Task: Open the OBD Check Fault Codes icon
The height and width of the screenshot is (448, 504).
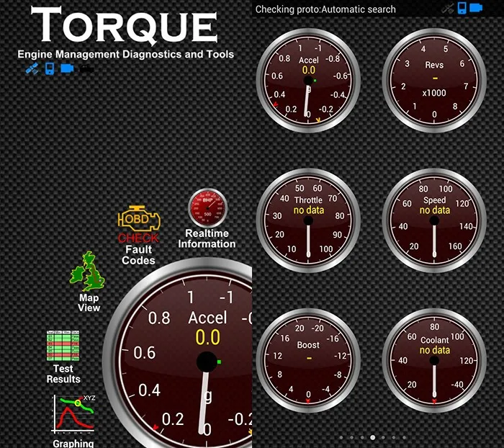Action: point(139,224)
